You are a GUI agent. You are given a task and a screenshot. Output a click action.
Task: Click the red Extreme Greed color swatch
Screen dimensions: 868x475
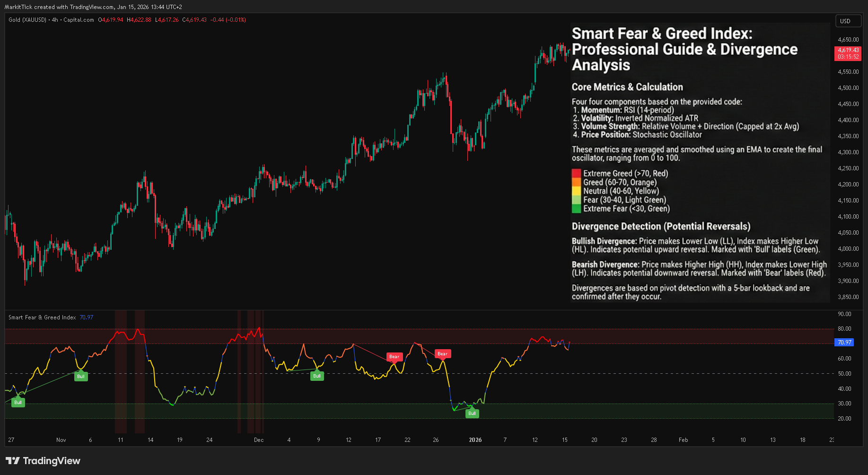click(x=576, y=173)
